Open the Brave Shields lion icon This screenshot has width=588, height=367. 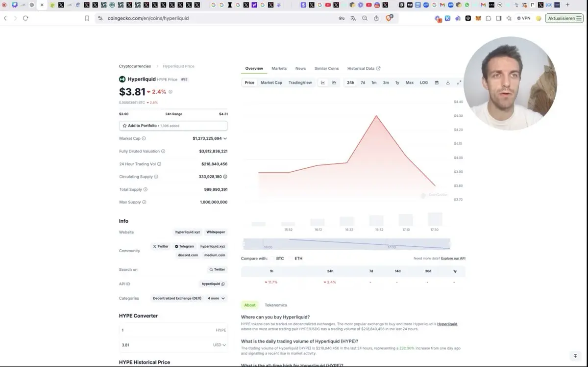pos(389,18)
